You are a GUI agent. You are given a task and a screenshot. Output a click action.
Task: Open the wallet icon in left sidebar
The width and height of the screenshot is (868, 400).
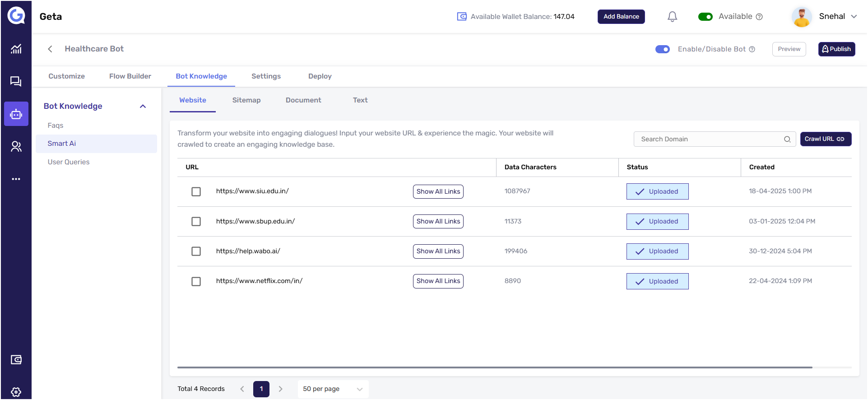pos(16,360)
